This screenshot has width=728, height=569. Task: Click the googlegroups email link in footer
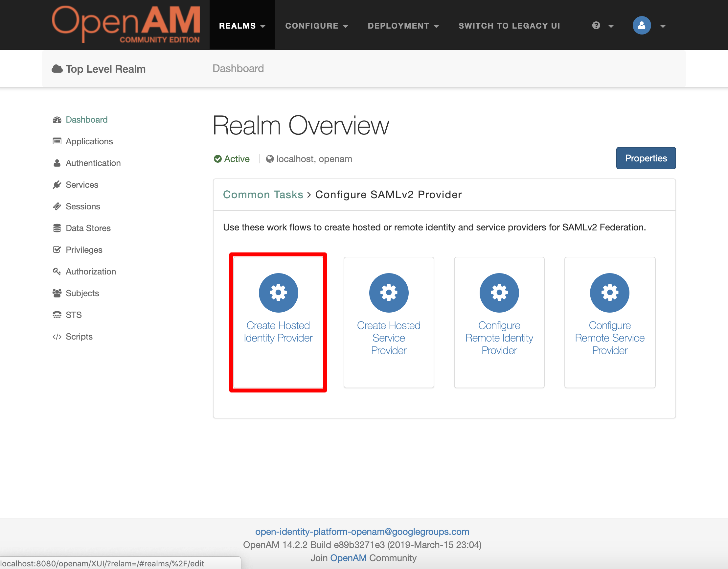[362, 532]
